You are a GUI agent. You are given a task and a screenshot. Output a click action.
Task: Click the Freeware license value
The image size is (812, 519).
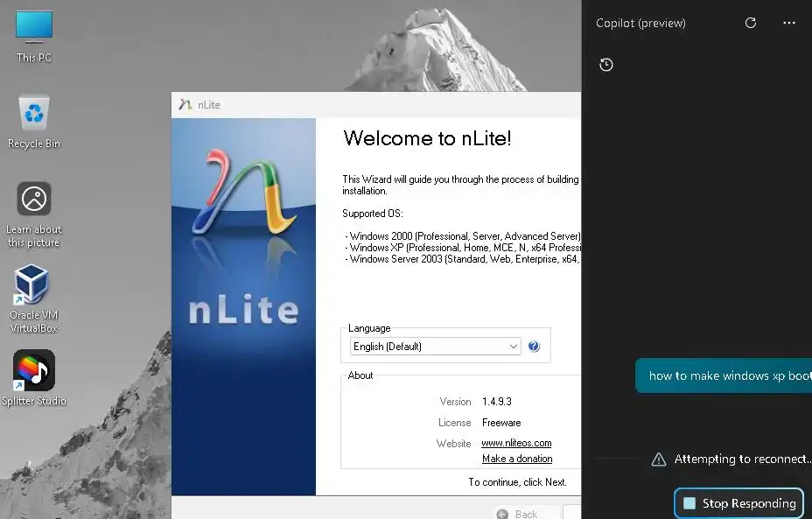[x=501, y=423]
